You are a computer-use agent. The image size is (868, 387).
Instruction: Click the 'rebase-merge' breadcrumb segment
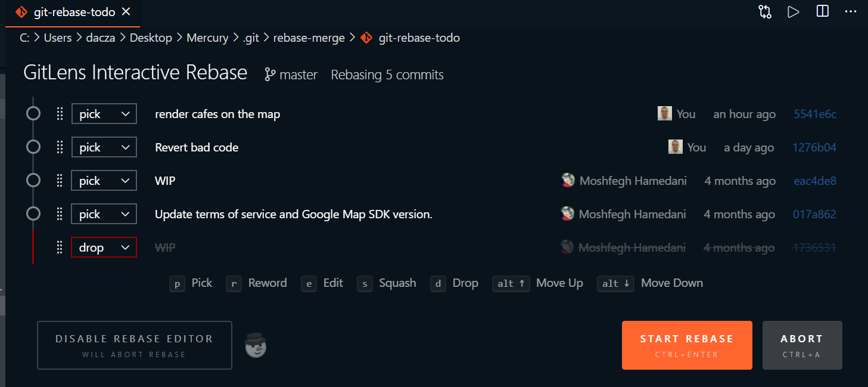309,38
